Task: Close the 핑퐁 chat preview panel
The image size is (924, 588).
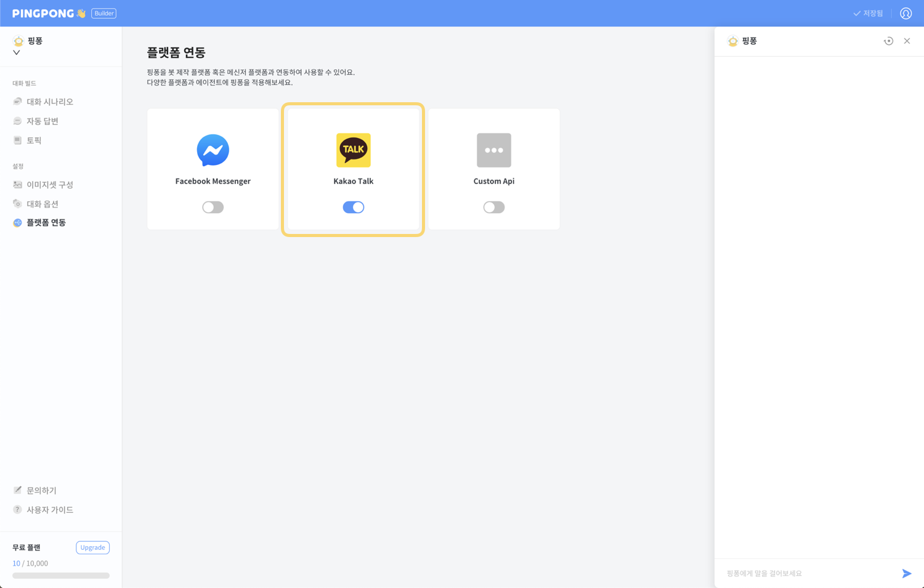Action: (x=907, y=41)
